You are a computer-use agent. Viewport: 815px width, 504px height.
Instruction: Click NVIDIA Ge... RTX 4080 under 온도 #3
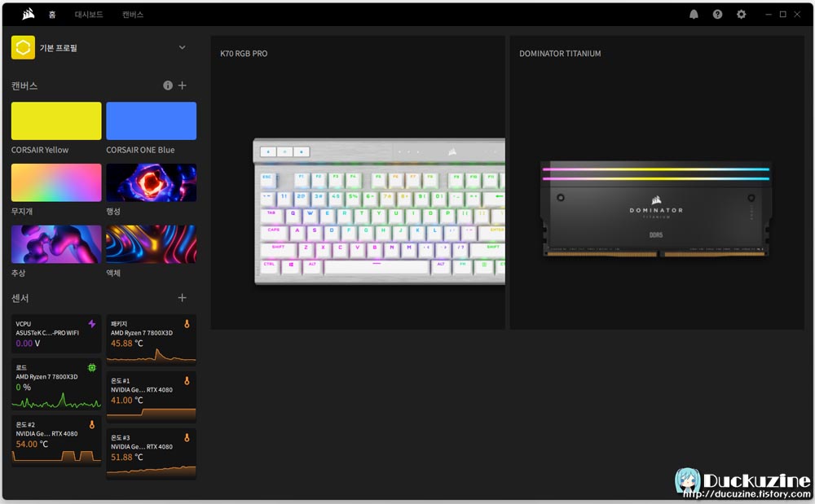click(141, 447)
